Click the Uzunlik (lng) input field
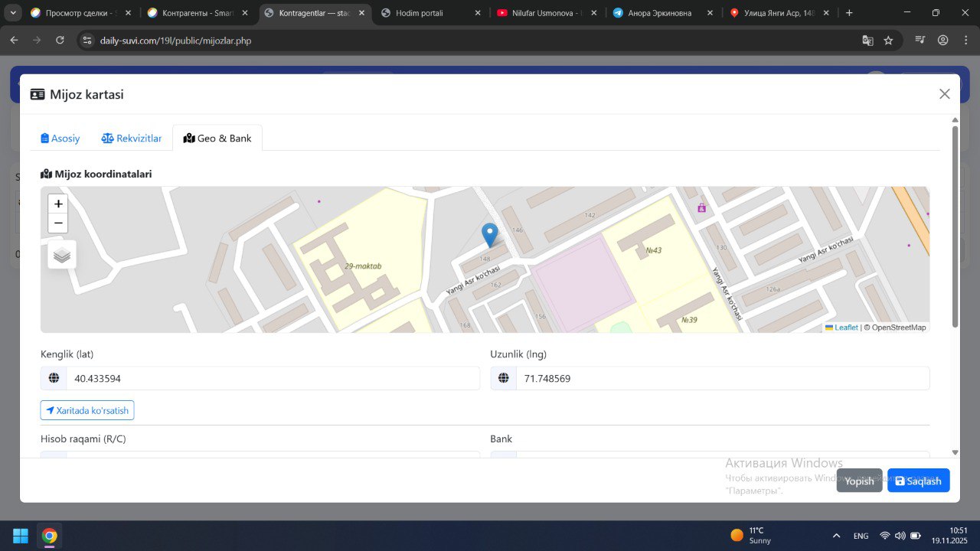The width and height of the screenshot is (980, 551). point(722,378)
